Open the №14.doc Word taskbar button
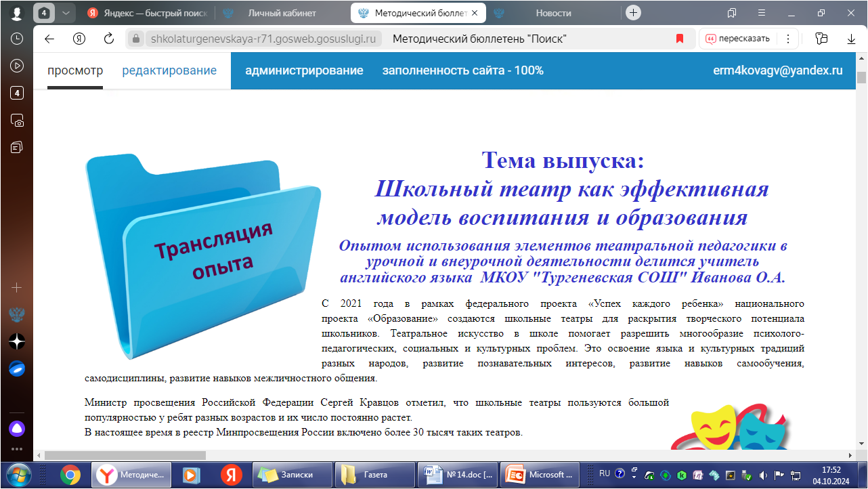 458,475
